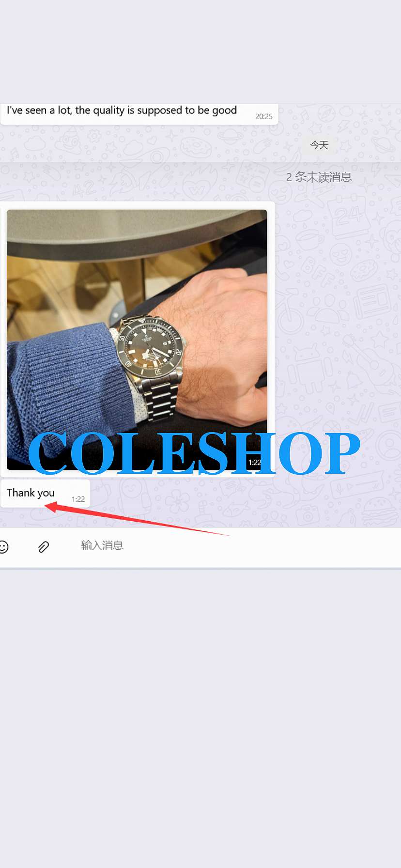Click the letter C of COLESHOP
The height and width of the screenshot is (868, 401).
click(x=48, y=453)
